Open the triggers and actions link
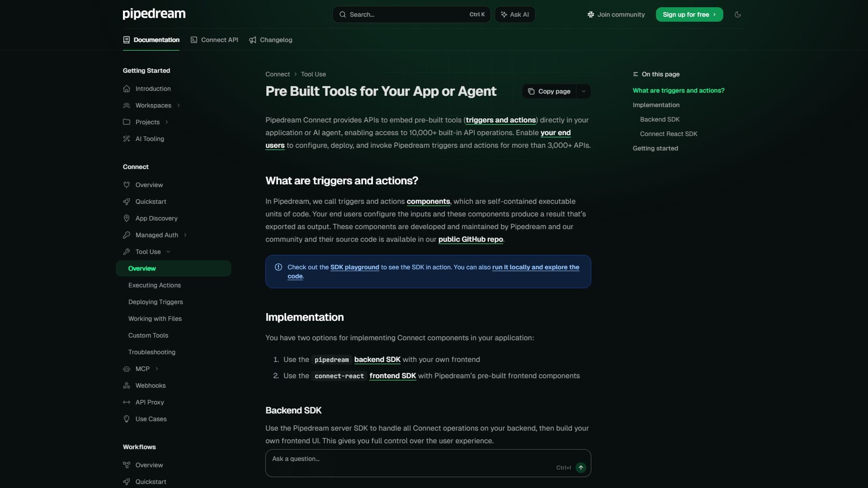Viewport: 868px width, 488px height. pyautogui.click(x=501, y=120)
